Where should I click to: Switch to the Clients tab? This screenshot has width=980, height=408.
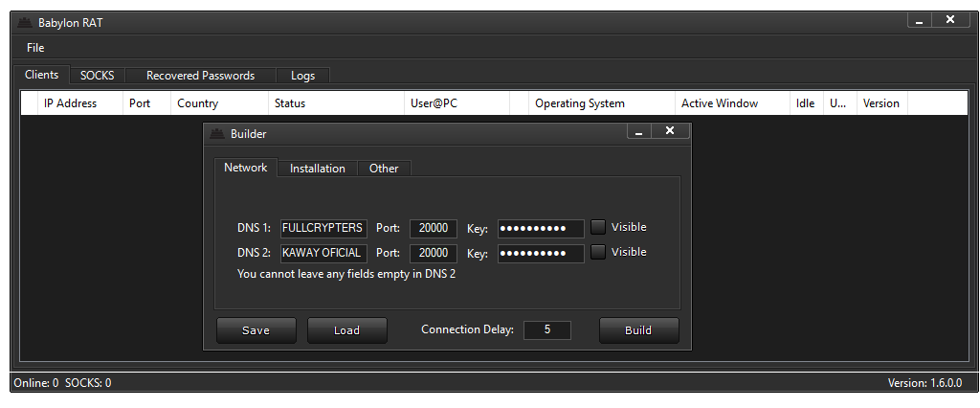[42, 75]
